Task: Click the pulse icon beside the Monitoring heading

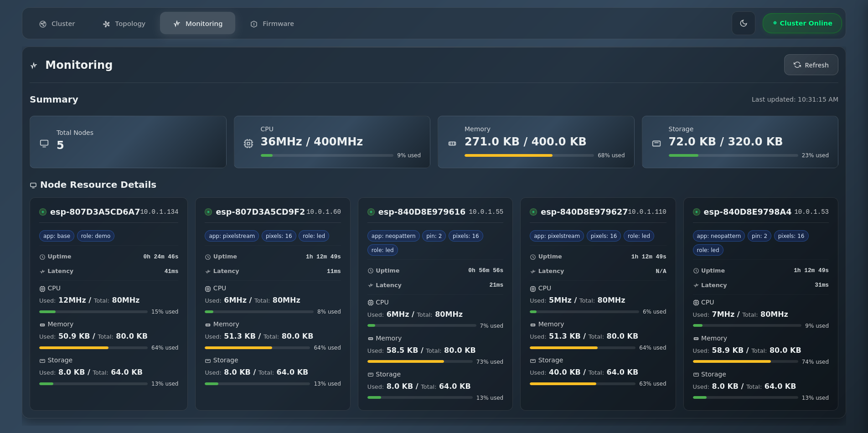Action: pos(33,65)
